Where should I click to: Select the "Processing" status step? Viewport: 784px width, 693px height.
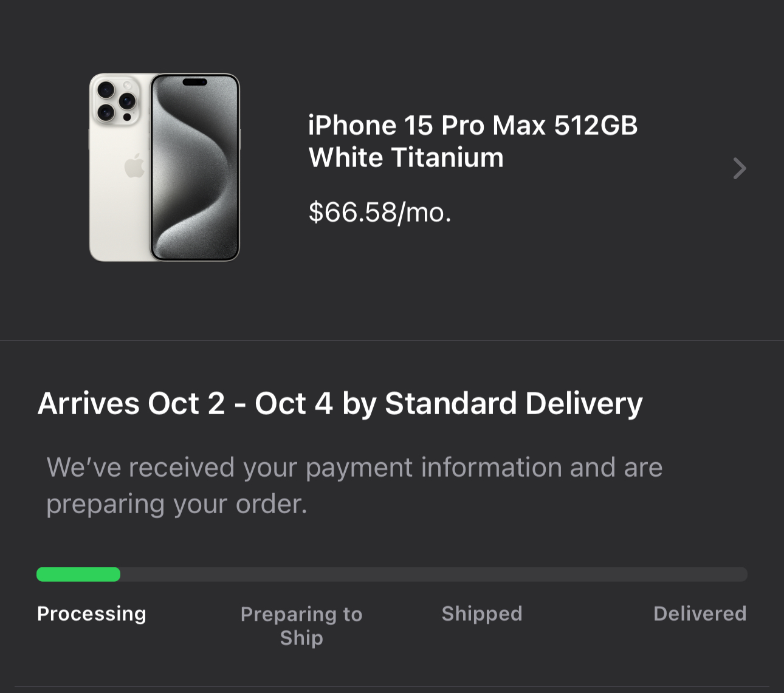click(92, 613)
